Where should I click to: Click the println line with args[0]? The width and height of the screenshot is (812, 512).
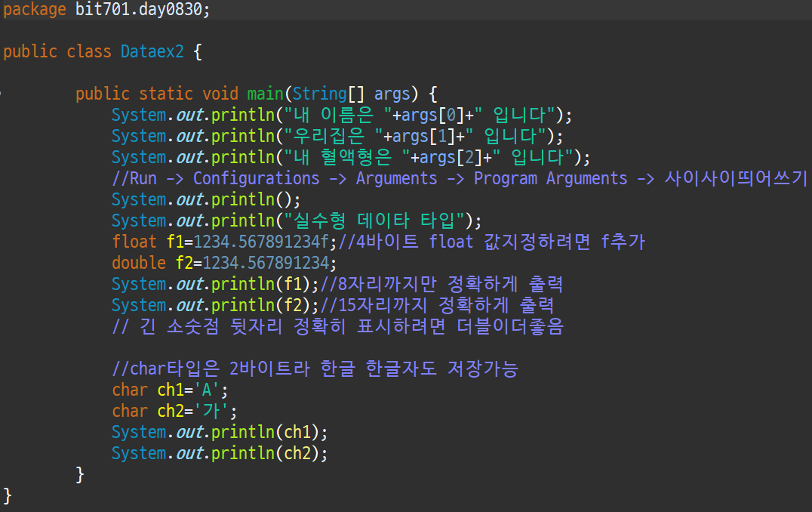[x=342, y=115]
